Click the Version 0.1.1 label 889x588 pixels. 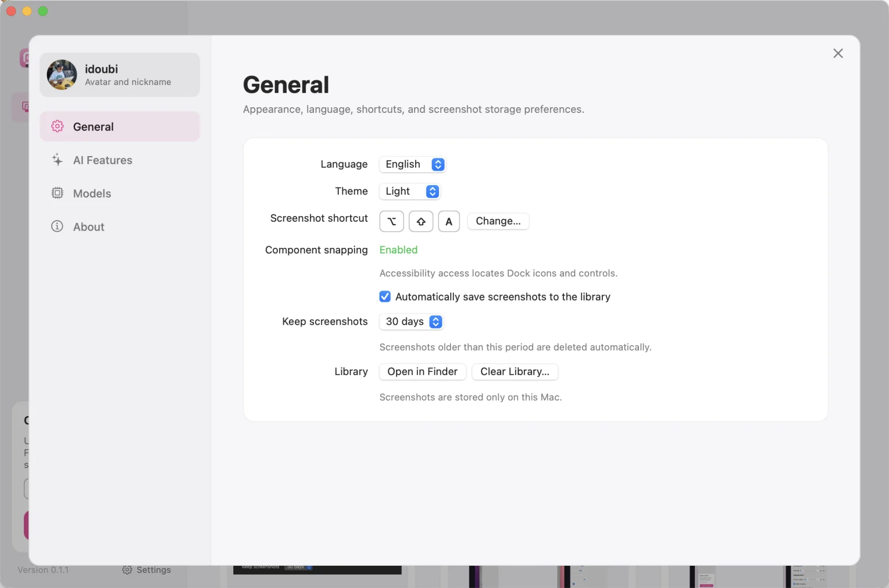(x=43, y=570)
